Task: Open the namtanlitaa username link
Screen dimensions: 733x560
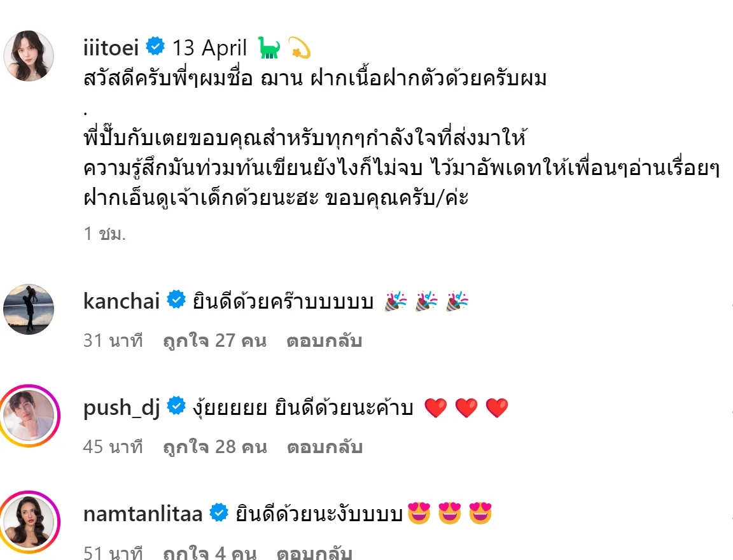Action: click(x=143, y=514)
